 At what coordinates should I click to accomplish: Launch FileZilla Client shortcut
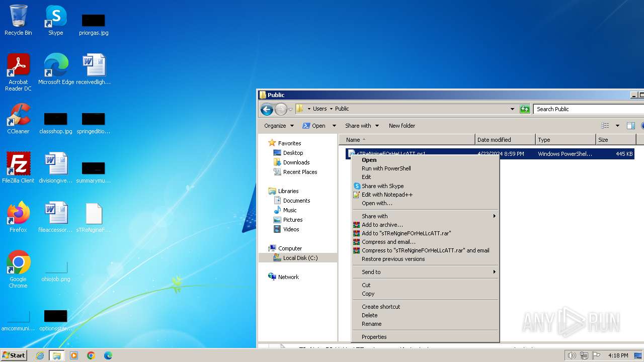pos(18,168)
